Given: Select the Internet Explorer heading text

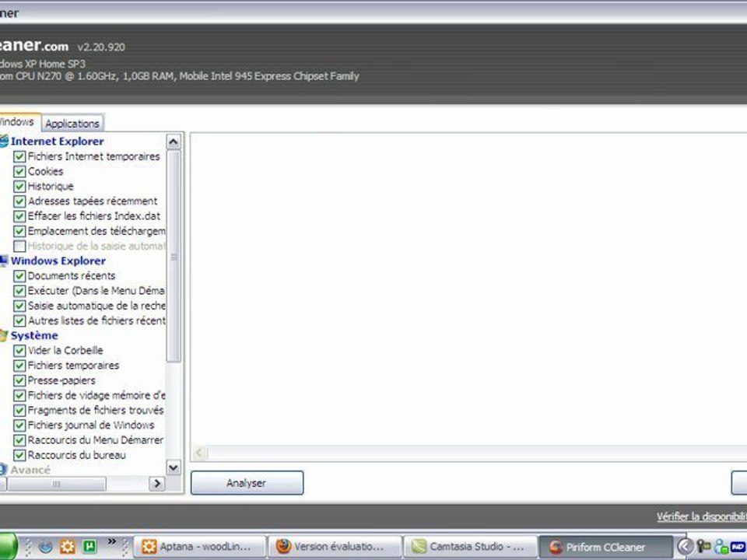Looking at the screenshot, I should tap(57, 142).
